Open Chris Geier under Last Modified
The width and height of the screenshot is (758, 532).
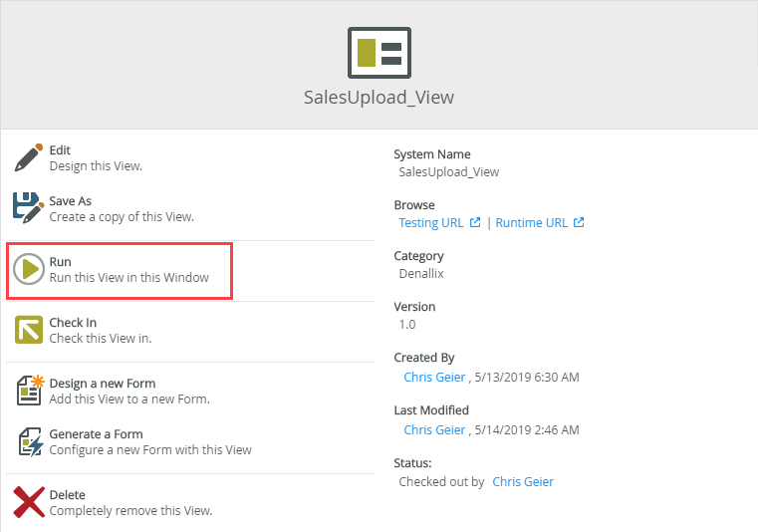pyautogui.click(x=433, y=429)
